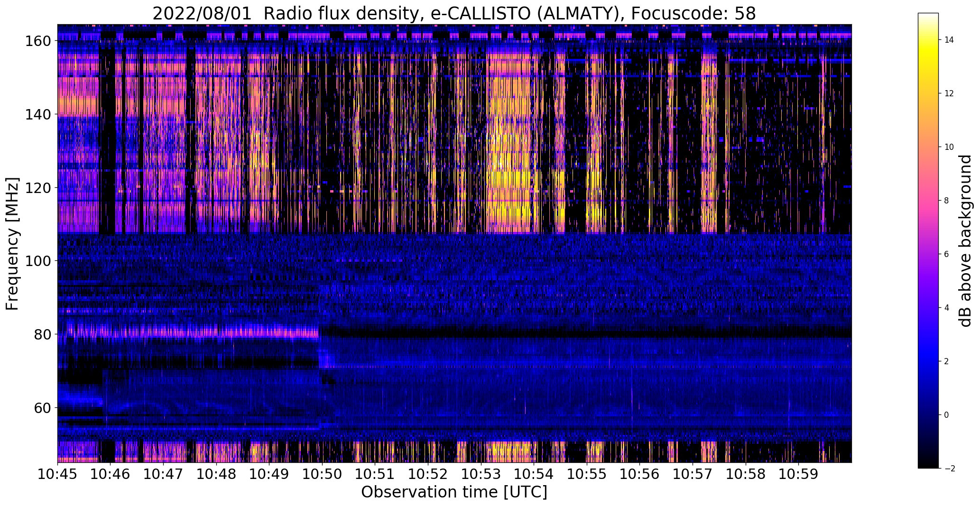Screen dimensions: 980x506
Task: Click the plot title mentioning e-CALLISTO (ALMATY)
Action: (x=454, y=13)
